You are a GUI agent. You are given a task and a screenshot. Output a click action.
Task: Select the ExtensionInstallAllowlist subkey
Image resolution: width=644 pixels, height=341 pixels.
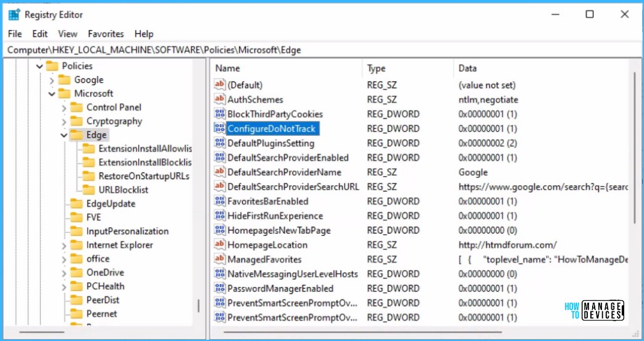point(145,148)
